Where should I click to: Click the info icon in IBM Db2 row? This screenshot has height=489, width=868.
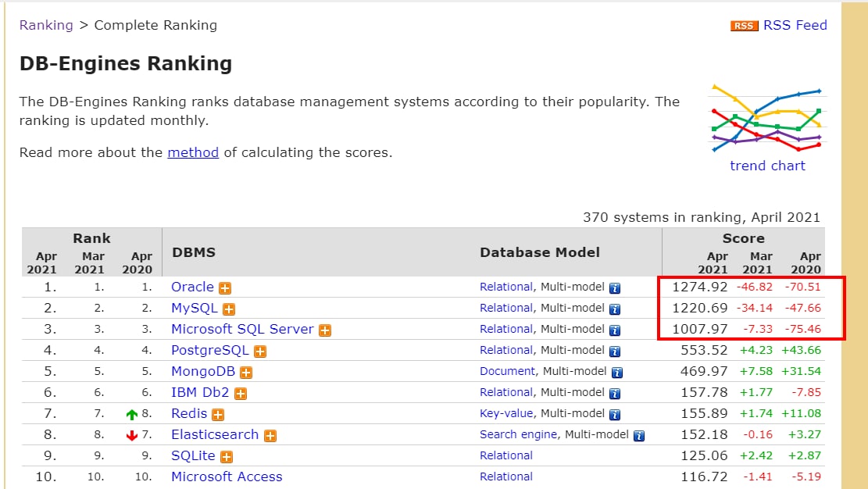tap(614, 393)
